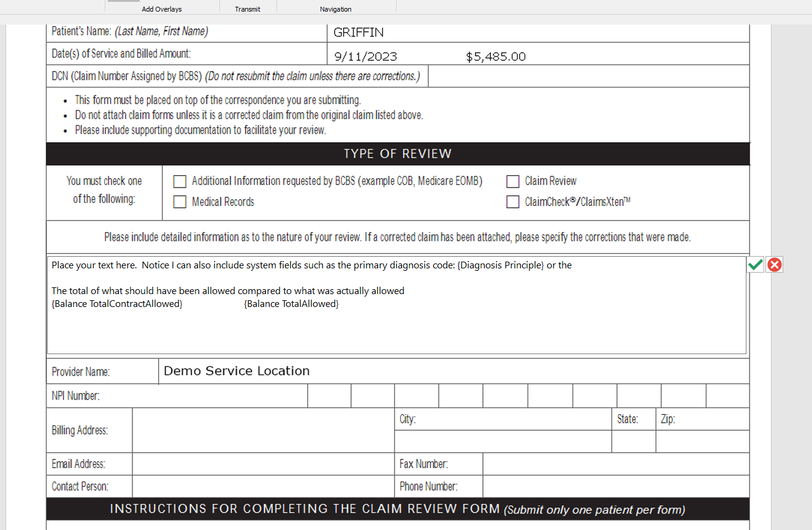812x530 pixels.
Task: Click the first NPI Number digit box
Action: coord(329,396)
